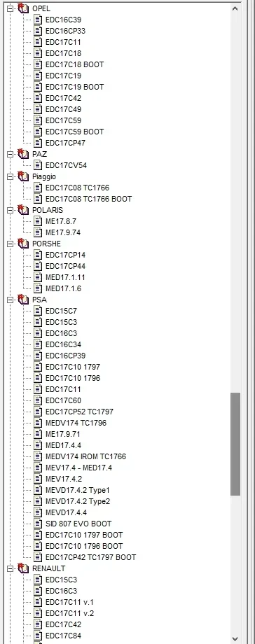Viewport: 255px width, 644px height.
Task: Click the Piaggio folder book icon
Action: (23, 176)
